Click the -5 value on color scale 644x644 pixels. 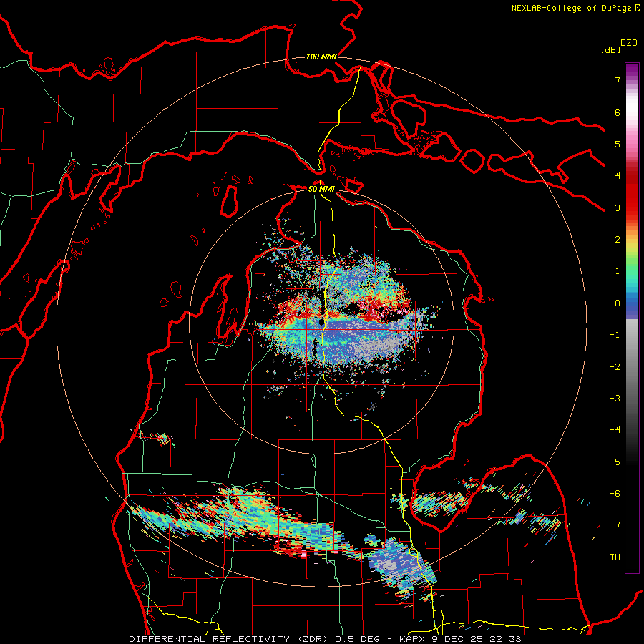click(x=615, y=462)
